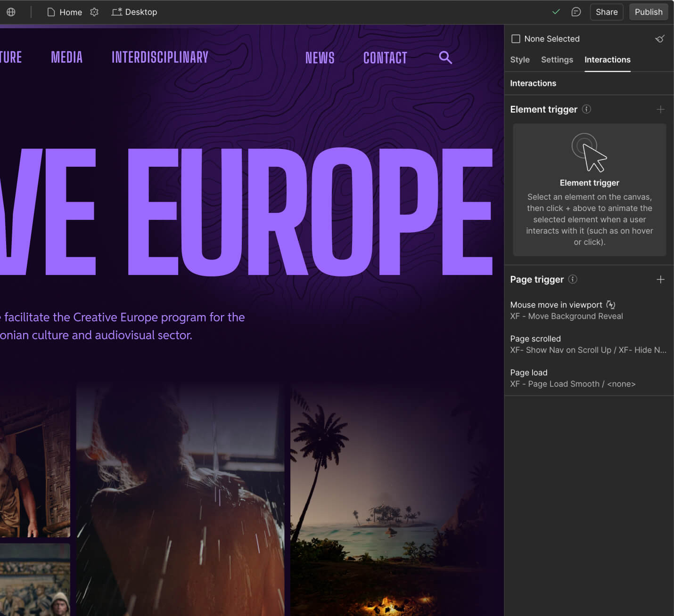Open the comments speech bubble icon
This screenshot has height=616, width=674.
coord(576,12)
